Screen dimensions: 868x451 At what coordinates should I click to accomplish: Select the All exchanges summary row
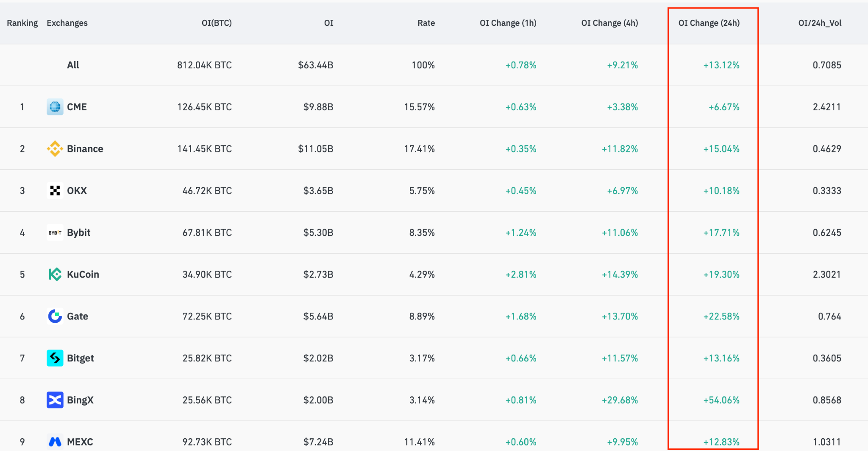73,65
